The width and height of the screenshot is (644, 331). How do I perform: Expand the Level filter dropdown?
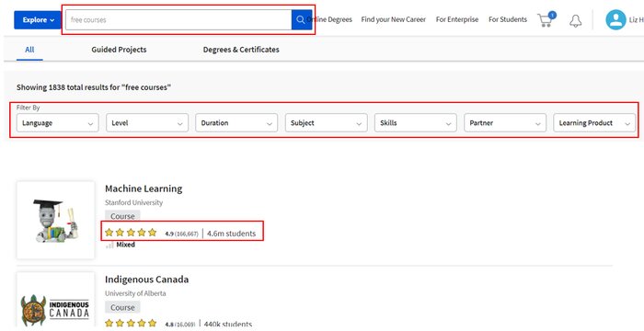click(x=147, y=123)
